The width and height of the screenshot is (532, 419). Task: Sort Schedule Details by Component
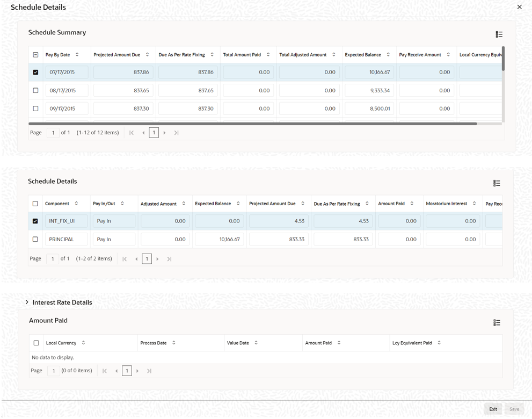76,204
